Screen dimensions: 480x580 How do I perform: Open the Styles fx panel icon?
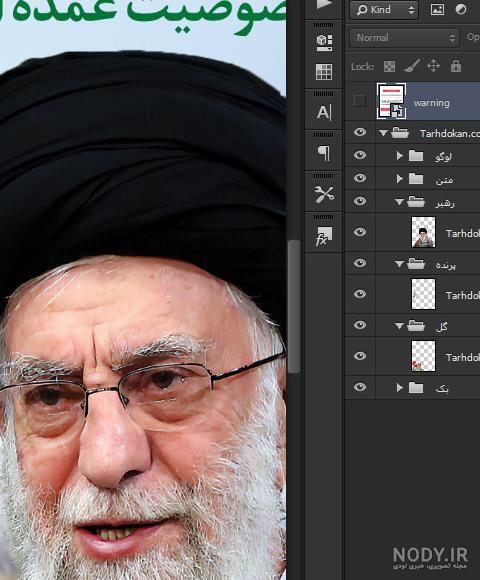pos(324,236)
